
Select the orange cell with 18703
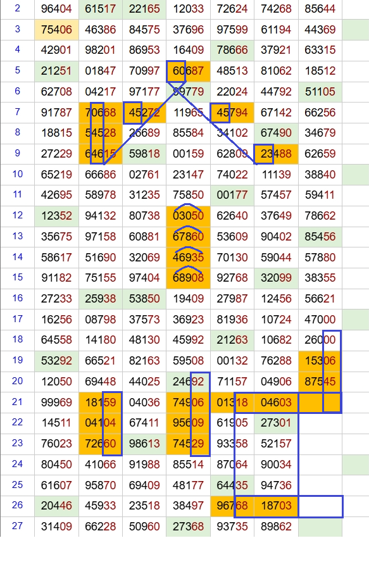(276, 506)
